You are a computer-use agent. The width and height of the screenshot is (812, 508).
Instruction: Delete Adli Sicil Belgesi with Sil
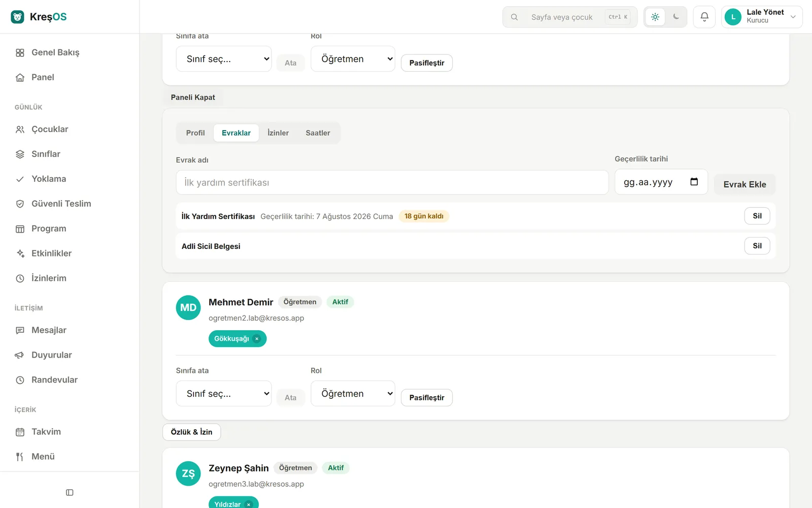pos(757,246)
